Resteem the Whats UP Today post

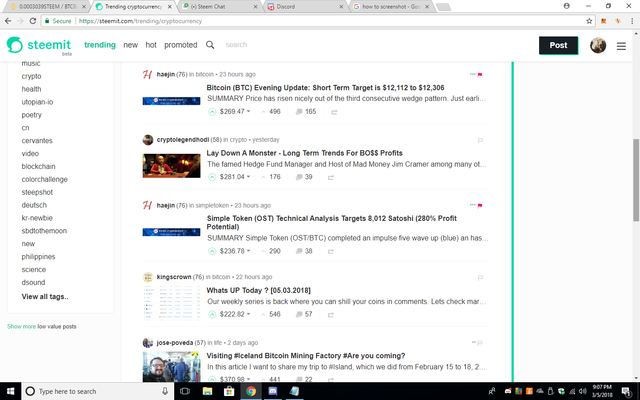[x=331, y=315]
